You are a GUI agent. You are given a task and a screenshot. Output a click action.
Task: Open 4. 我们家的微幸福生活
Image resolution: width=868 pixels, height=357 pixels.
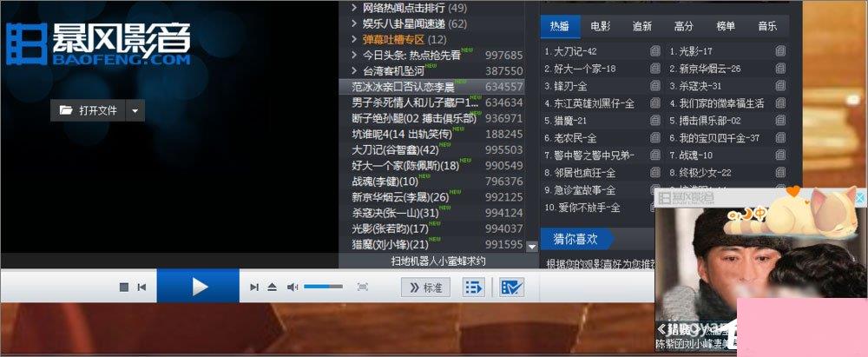(x=717, y=103)
